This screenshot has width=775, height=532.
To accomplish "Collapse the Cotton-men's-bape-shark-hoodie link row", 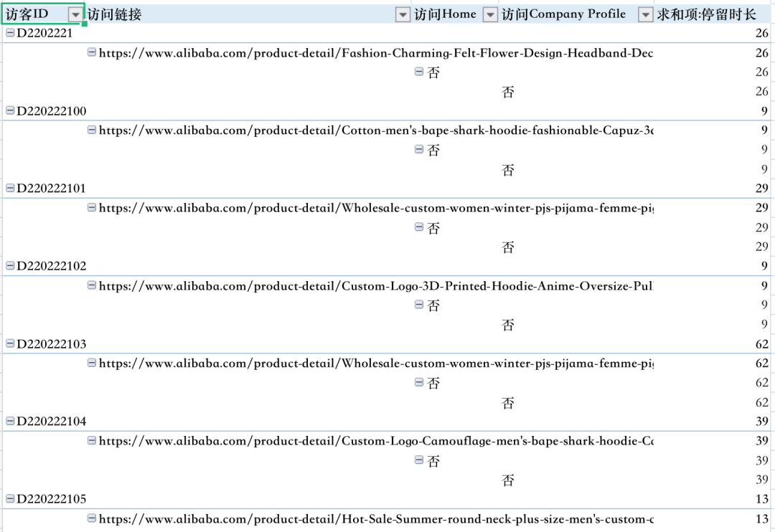I will [x=91, y=130].
